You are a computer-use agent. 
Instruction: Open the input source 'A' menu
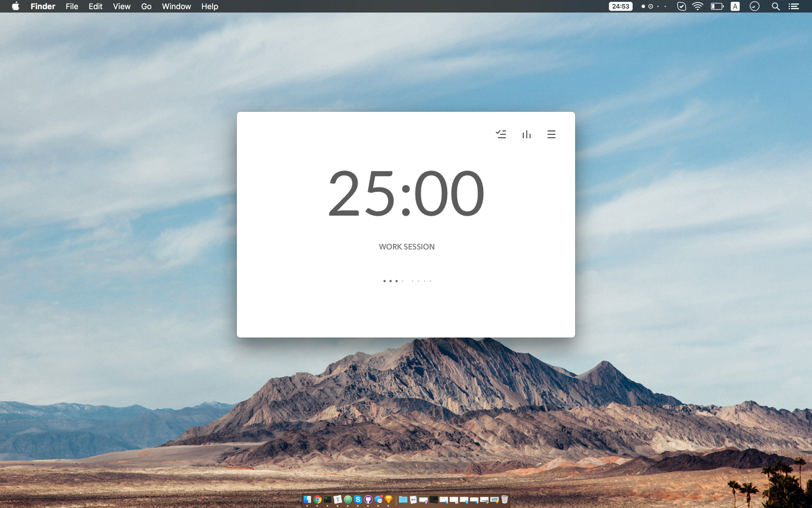click(x=735, y=6)
